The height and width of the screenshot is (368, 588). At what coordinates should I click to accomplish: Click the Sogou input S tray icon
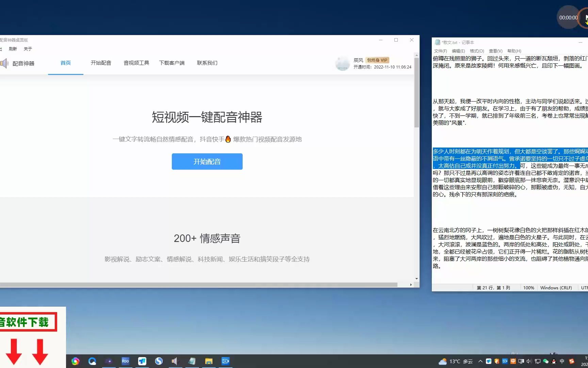coord(572,362)
